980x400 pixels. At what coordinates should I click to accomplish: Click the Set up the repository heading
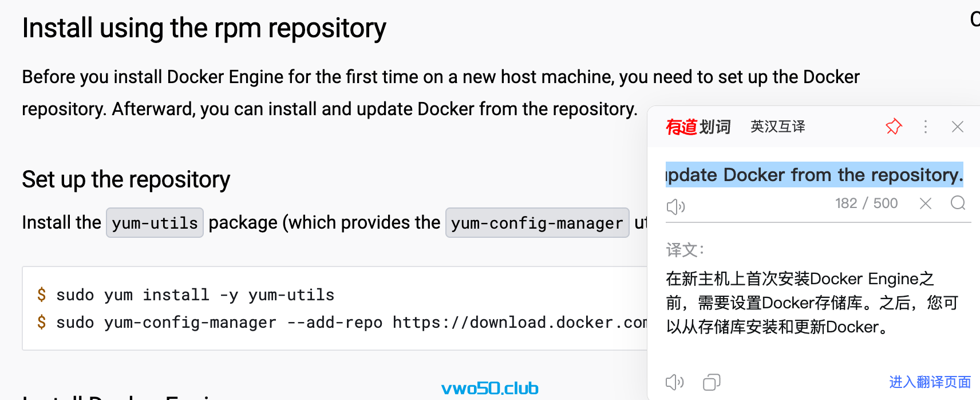[x=126, y=180]
